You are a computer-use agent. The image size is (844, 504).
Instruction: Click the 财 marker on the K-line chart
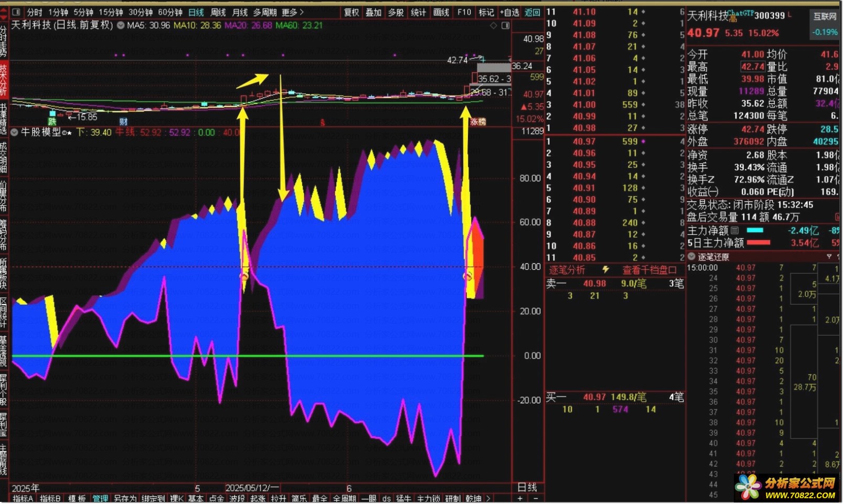point(123,122)
